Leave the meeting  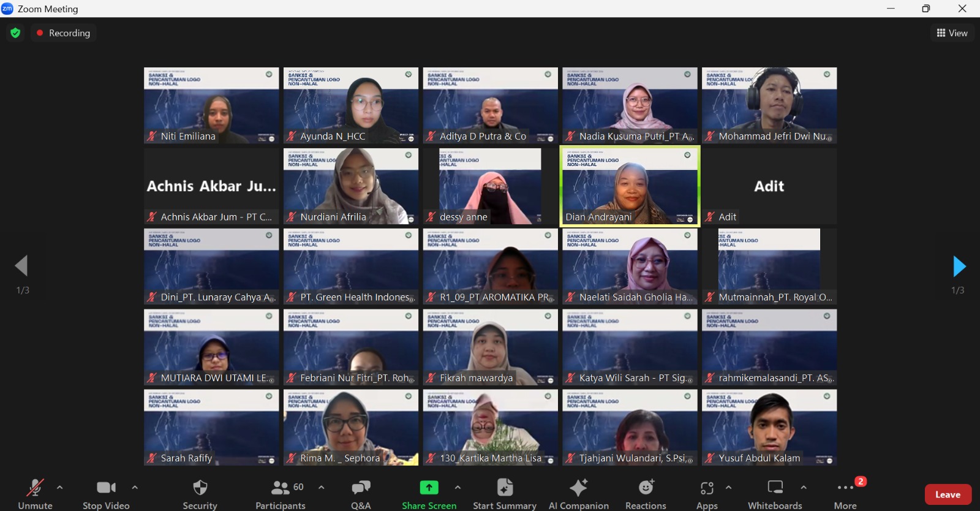click(948, 494)
